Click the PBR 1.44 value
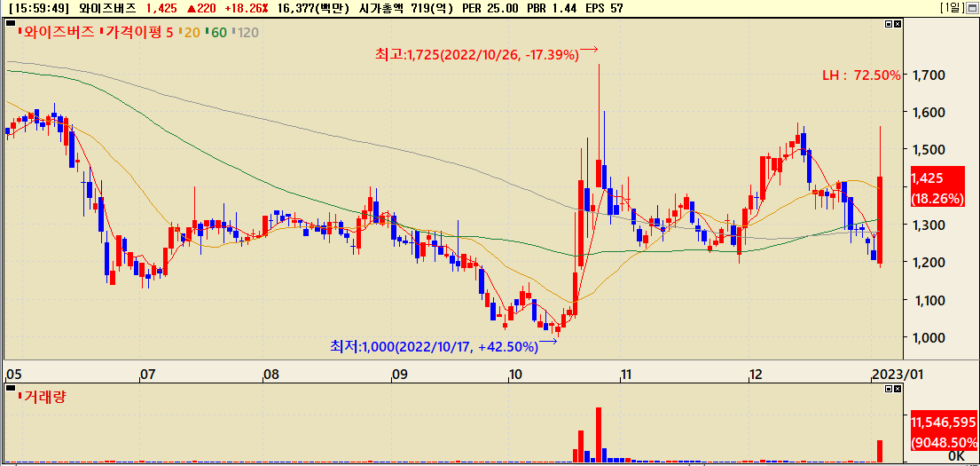 pos(550,8)
